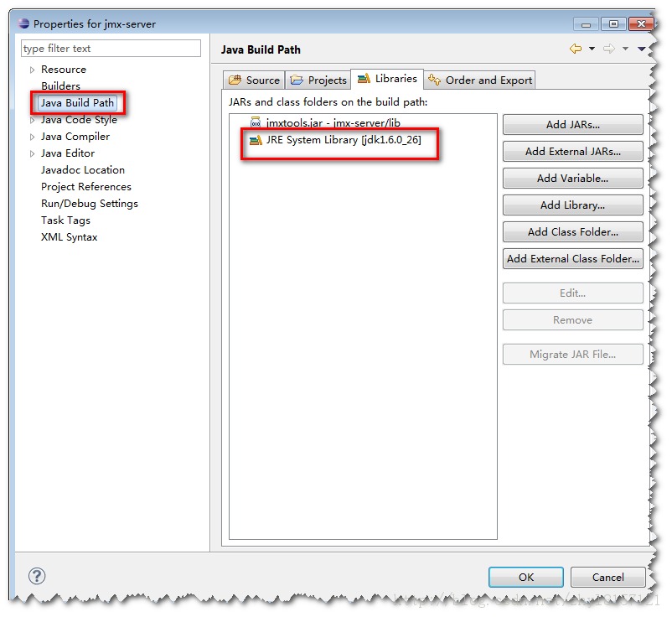
Task: Click the forward navigation arrow icon
Action: tap(609, 49)
